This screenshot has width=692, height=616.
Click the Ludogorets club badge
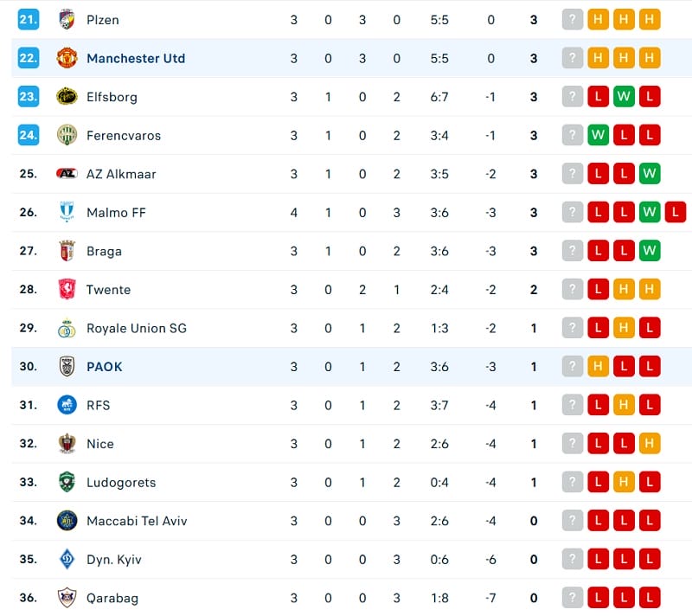pyautogui.click(x=67, y=482)
